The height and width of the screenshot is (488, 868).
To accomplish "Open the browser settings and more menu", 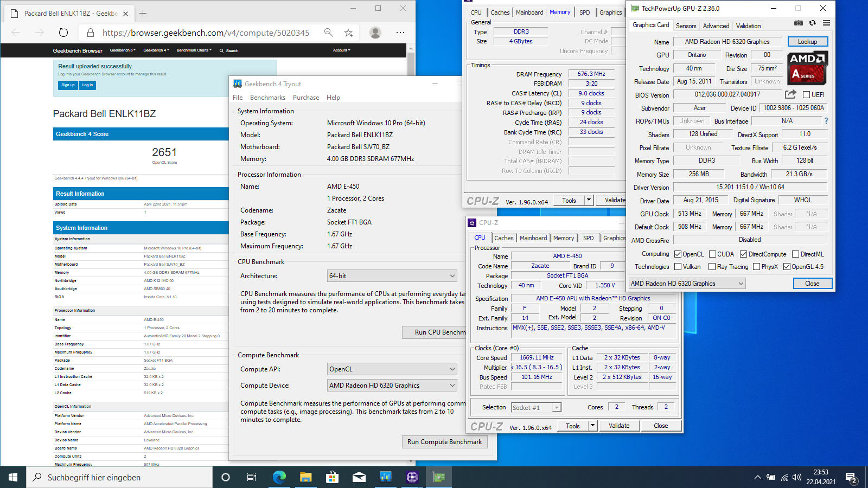I will 400,33.
